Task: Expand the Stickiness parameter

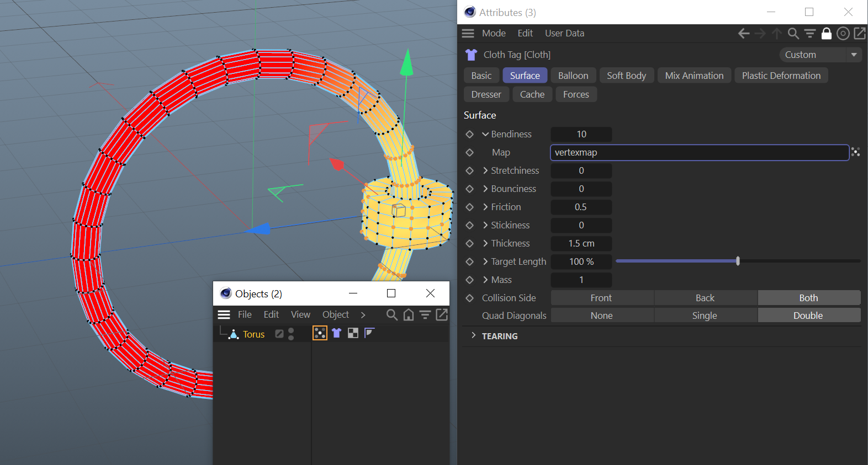Action: (485, 225)
